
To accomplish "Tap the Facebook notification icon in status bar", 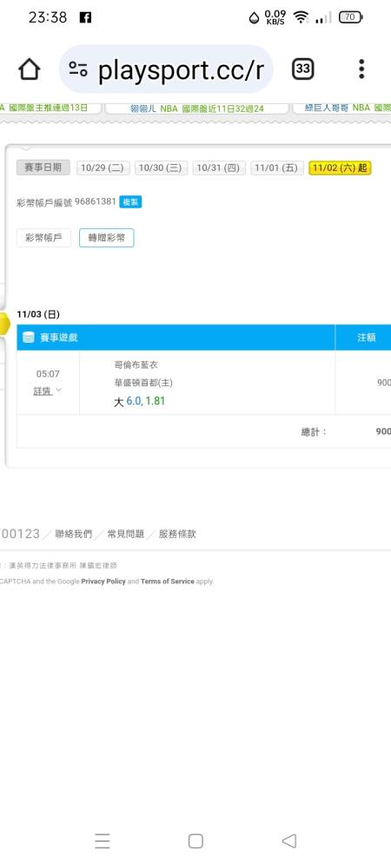I will tap(85, 17).
